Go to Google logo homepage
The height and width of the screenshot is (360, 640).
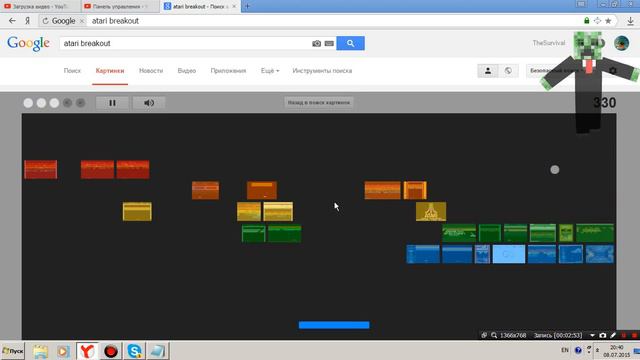pos(28,43)
